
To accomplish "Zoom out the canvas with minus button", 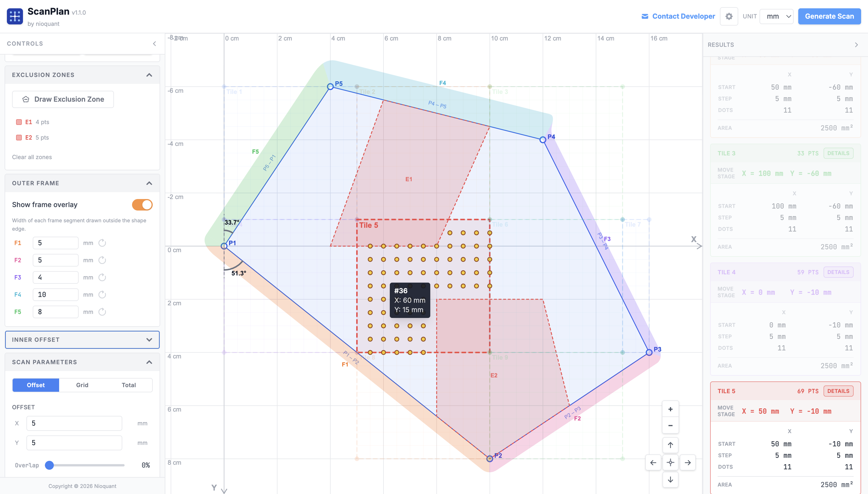I will [x=670, y=425].
